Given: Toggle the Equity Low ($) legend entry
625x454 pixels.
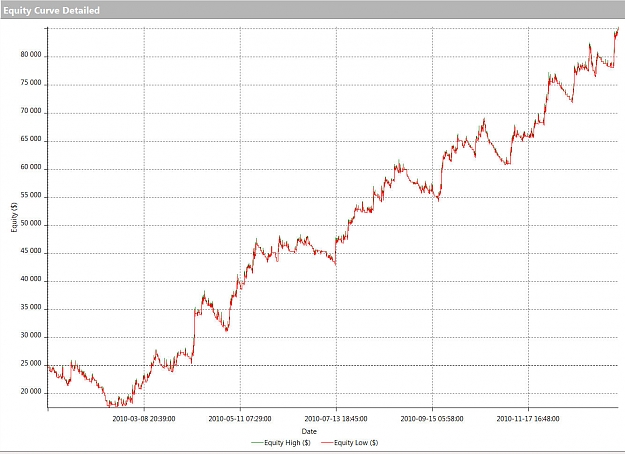Looking at the screenshot, I should click(350, 442).
